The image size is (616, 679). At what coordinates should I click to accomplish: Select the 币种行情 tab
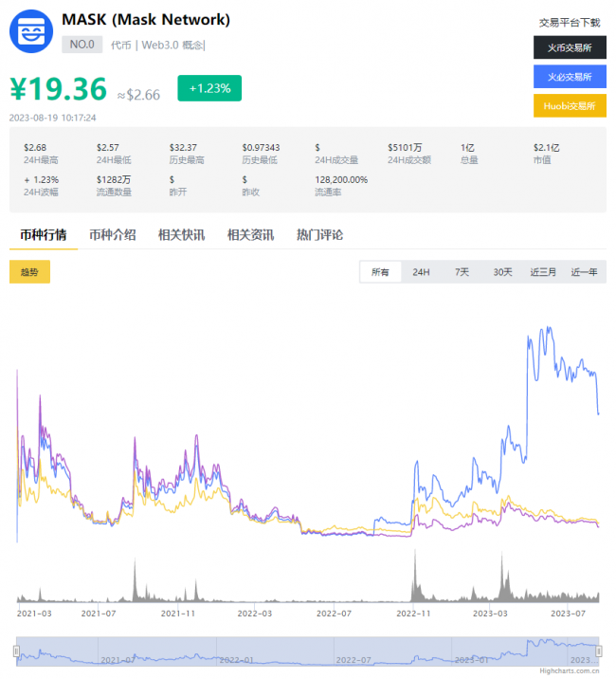point(44,235)
